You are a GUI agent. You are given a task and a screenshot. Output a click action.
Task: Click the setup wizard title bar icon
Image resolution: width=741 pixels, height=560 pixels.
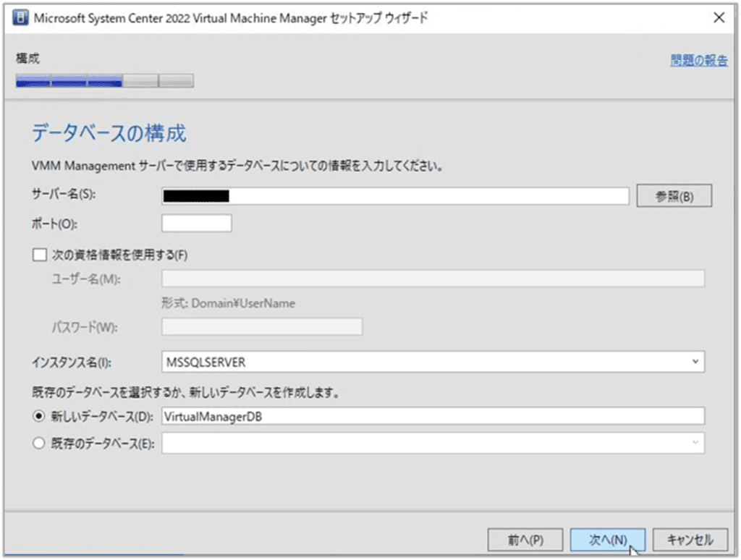(20, 18)
